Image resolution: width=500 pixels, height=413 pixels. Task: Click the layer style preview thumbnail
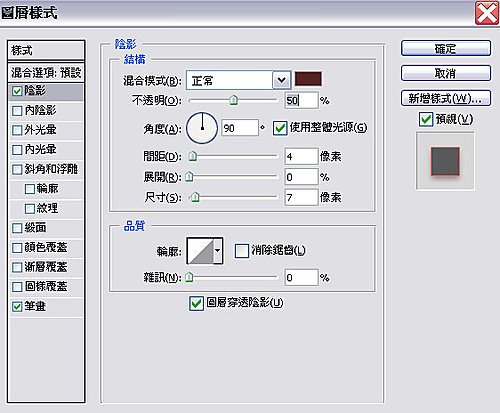pos(445,161)
